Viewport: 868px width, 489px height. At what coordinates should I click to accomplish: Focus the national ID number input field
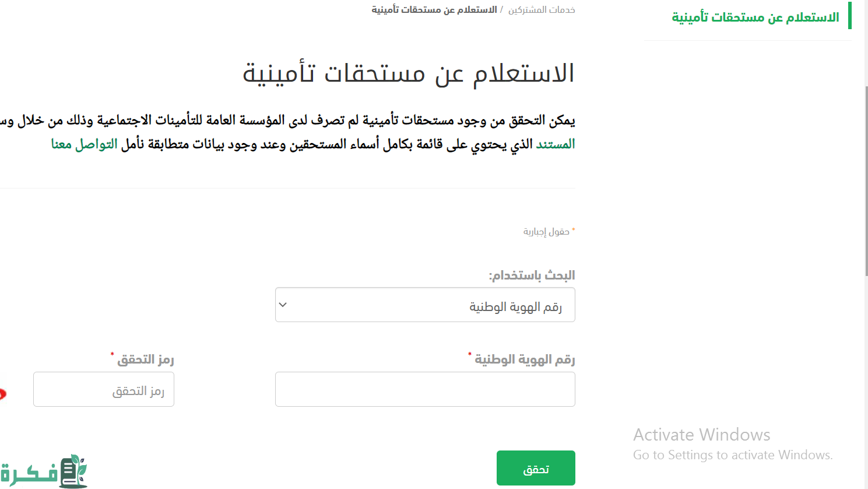(x=425, y=389)
